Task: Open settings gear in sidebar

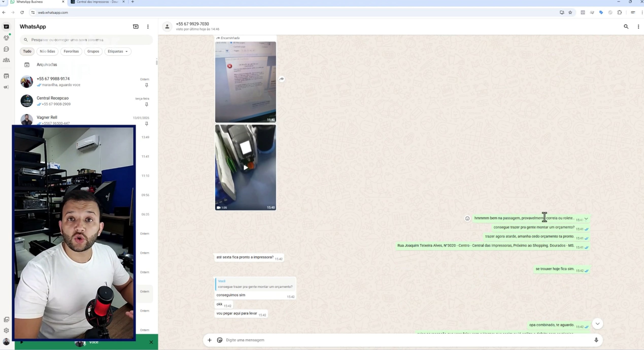Action: coord(6,330)
